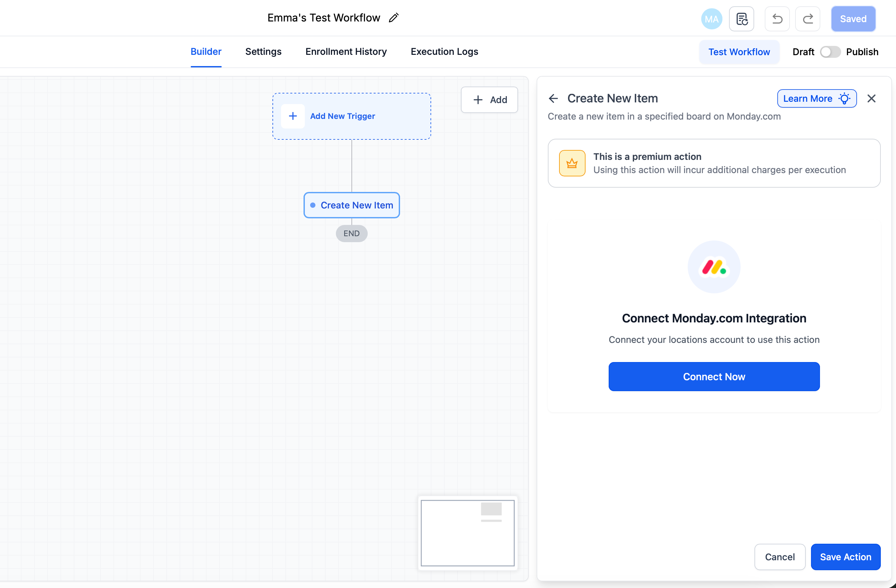The height and width of the screenshot is (588, 896).
Task: Switch to the Settings tab
Action: (x=263, y=52)
